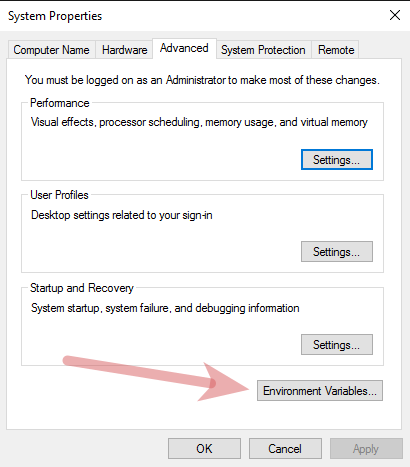Click the Administrator login notice text
This screenshot has height=467, width=410.
click(x=202, y=80)
